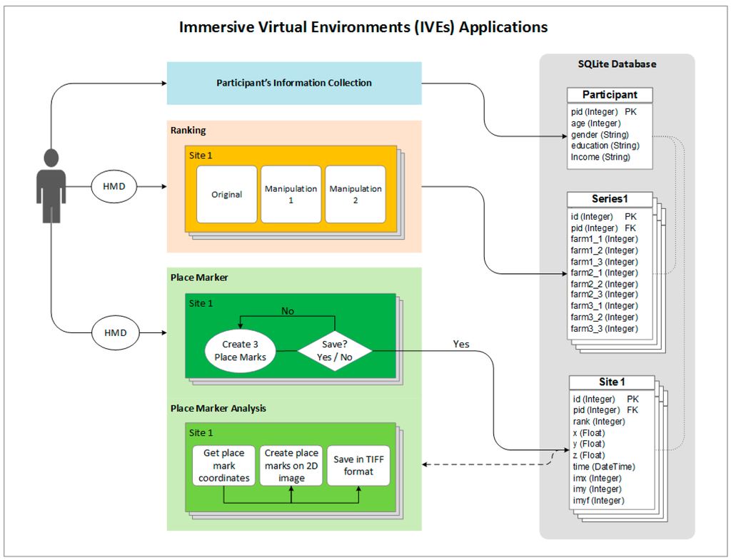Select the Create 3 Place Marks oval
The image size is (731, 560).
coord(240,350)
